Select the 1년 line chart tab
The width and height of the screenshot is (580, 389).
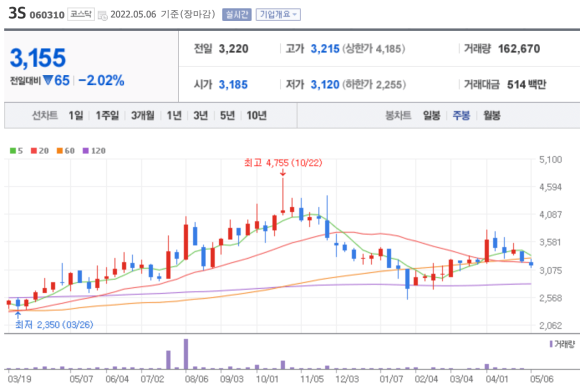tap(174, 116)
